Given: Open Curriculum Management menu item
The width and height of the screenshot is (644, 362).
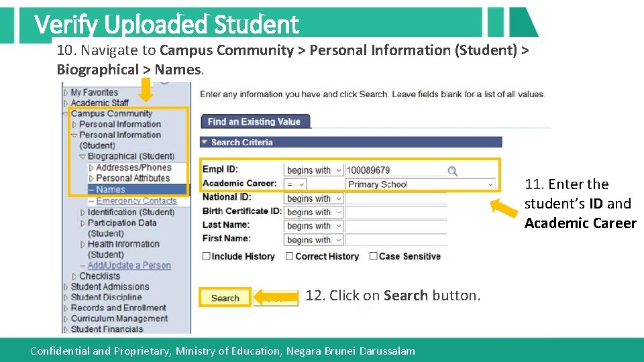Looking at the screenshot, I should 119,318.
